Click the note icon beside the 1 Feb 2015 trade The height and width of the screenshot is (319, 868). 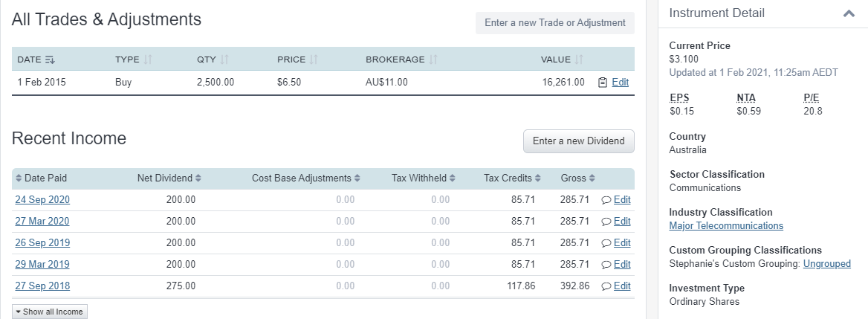tap(603, 83)
